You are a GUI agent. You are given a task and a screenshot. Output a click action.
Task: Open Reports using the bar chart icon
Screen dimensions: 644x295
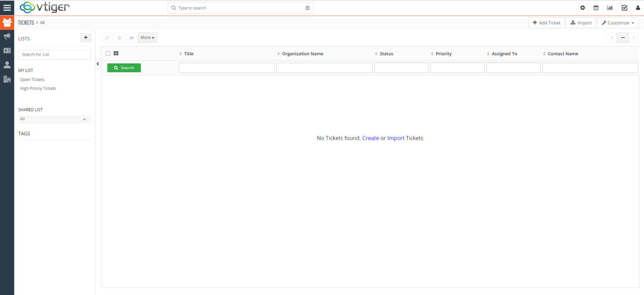click(610, 8)
